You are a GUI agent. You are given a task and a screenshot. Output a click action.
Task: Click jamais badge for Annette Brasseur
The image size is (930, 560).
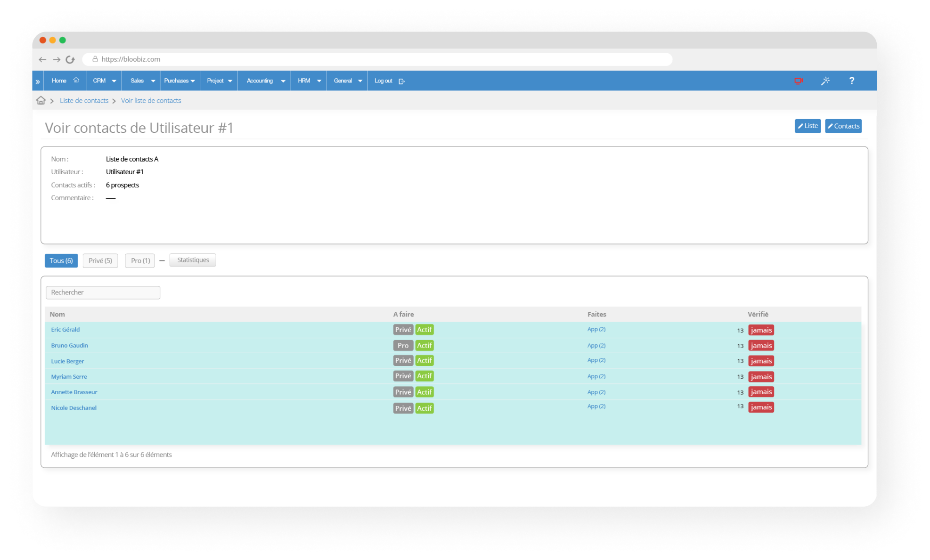click(761, 392)
